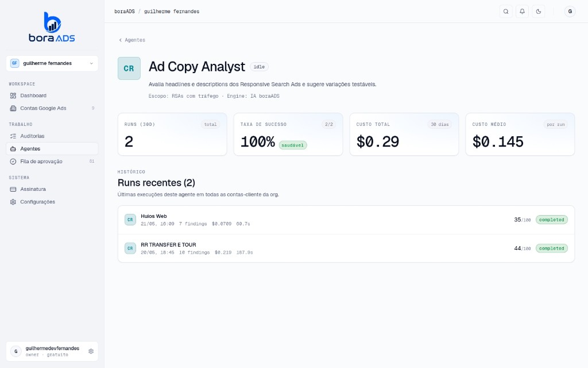Screen dimensions: 588x368
Task: Open RR TRANSFER E TOUR run
Action: coord(346,248)
